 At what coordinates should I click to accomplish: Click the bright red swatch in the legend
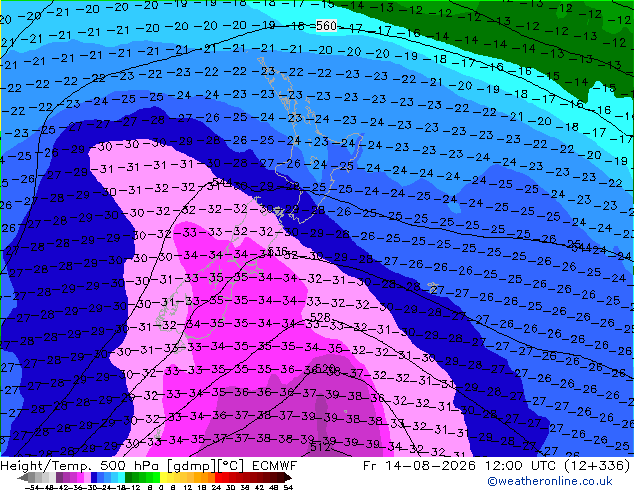pyautogui.click(x=218, y=477)
